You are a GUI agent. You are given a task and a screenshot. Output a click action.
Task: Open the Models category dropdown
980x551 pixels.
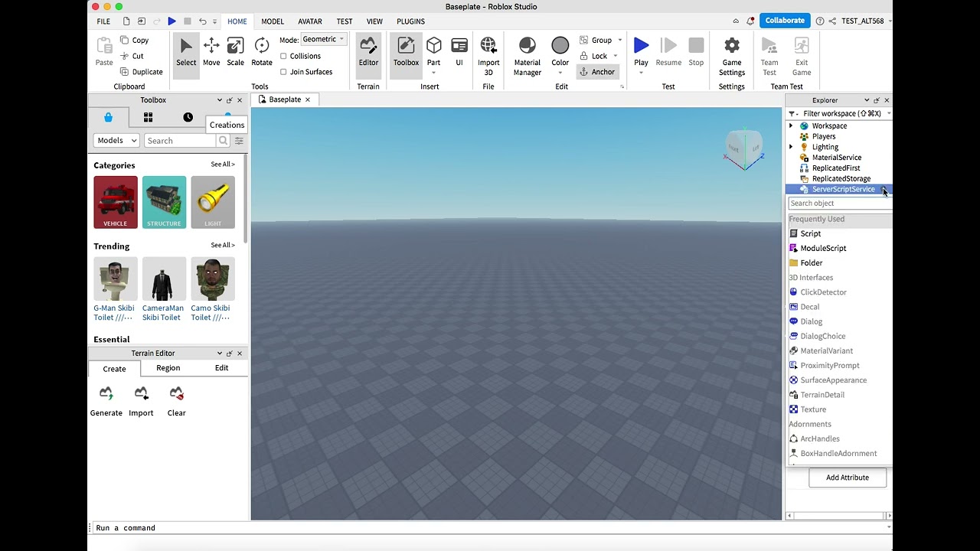click(116, 141)
